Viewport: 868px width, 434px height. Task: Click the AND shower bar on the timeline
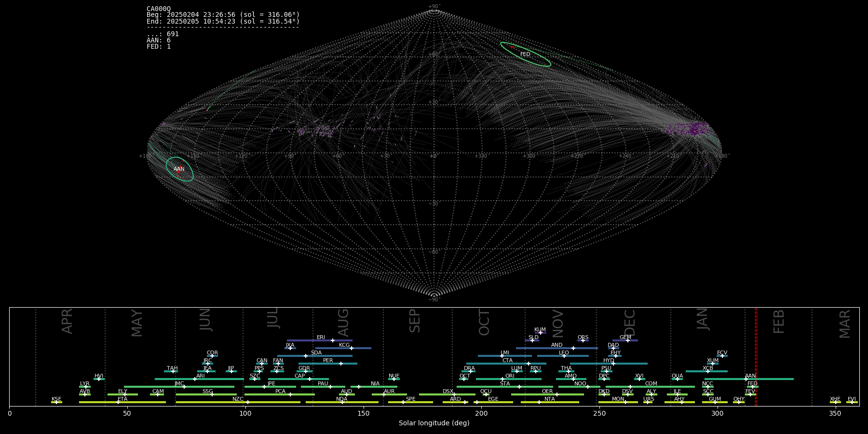point(557,348)
